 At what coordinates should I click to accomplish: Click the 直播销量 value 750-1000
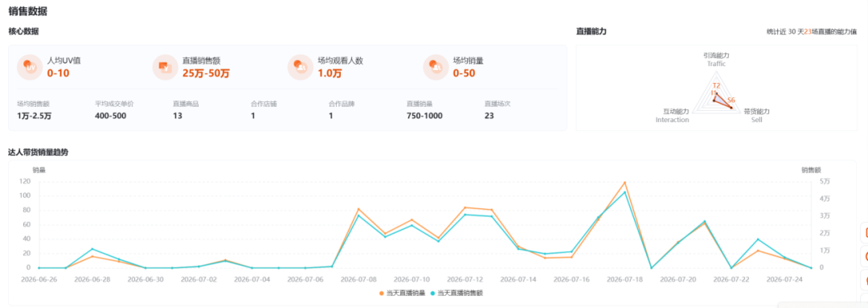pos(424,116)
